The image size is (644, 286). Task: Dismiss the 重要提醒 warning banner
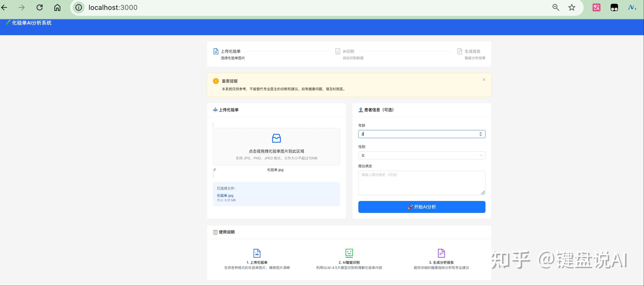click(484, 79)
